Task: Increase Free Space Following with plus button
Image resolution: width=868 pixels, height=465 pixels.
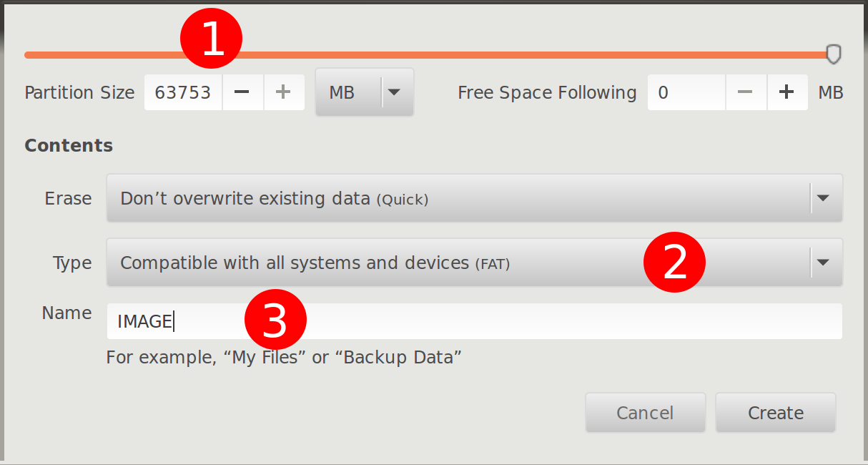Action: click(787, 92)
